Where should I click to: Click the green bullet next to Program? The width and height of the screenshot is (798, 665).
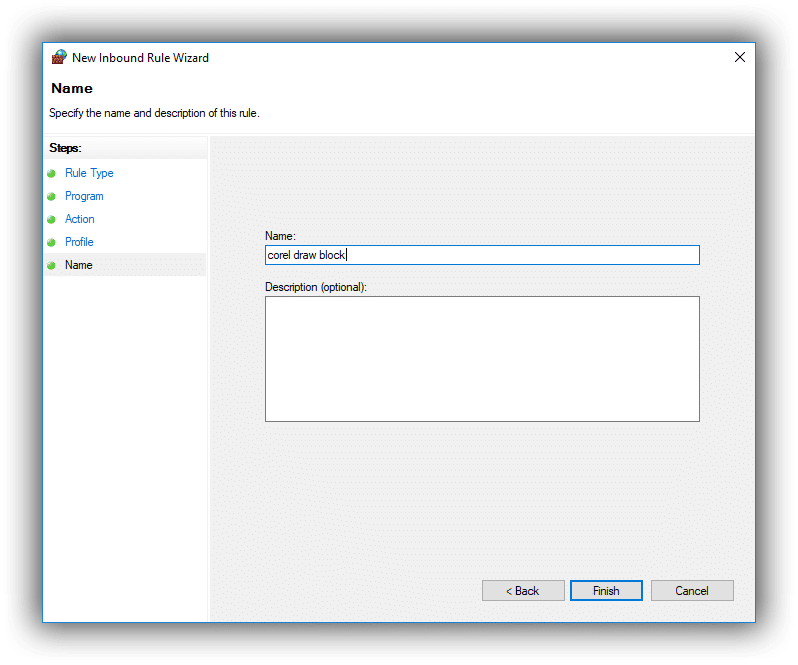[51, 196]
